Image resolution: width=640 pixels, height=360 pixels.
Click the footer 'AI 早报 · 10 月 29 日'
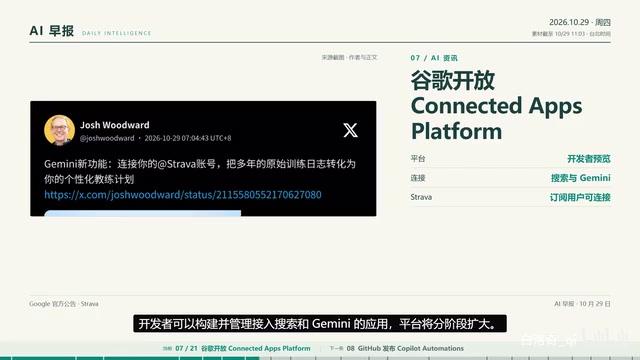pos(582,304)
